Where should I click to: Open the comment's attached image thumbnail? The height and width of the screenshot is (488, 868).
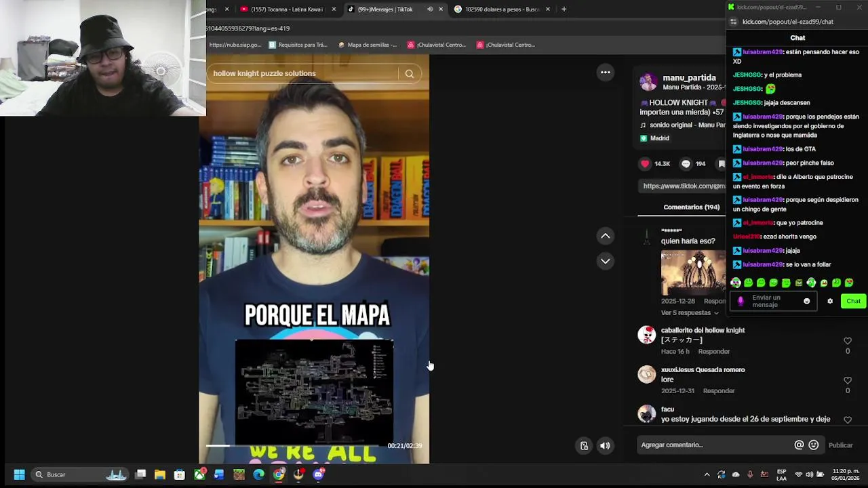pyautogui.click(x=693, y=272)
